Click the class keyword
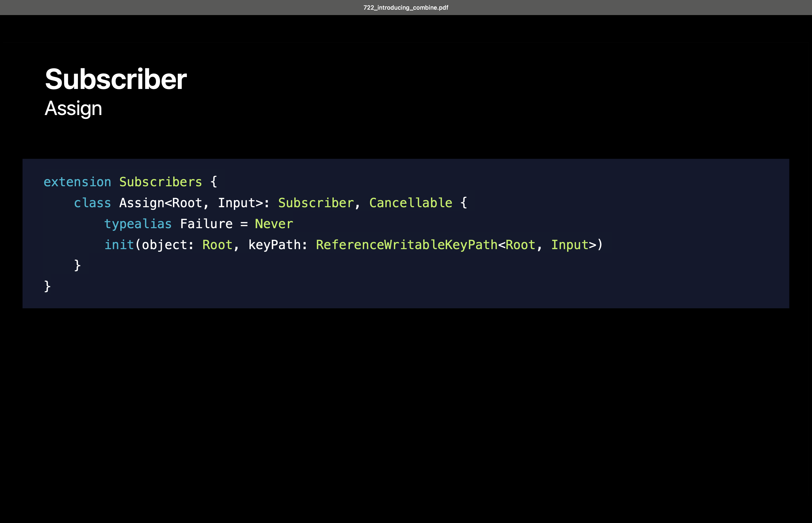 tap(92, 203)
